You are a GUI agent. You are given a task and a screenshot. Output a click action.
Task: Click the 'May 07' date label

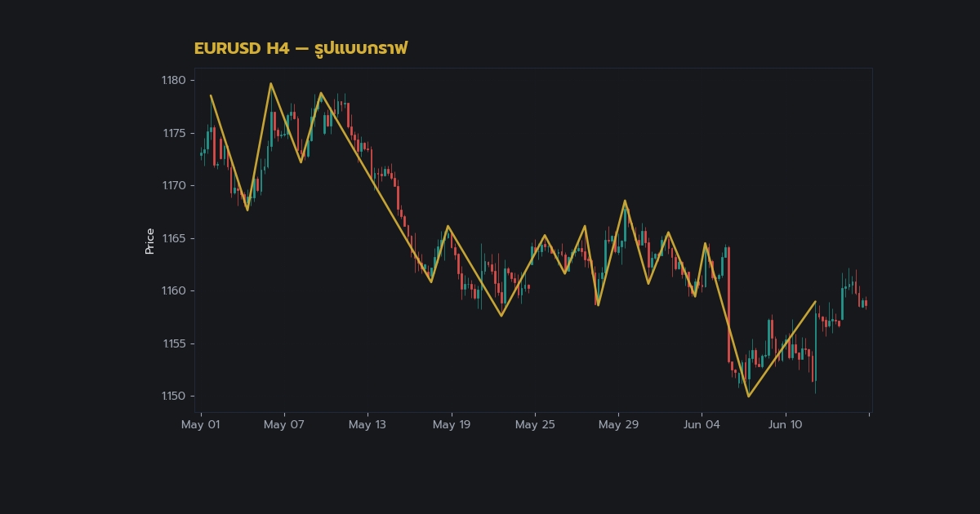(284, 424)
